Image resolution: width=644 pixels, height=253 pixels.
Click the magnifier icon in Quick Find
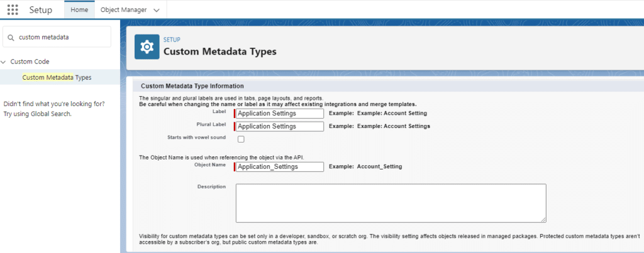[11, 37]
